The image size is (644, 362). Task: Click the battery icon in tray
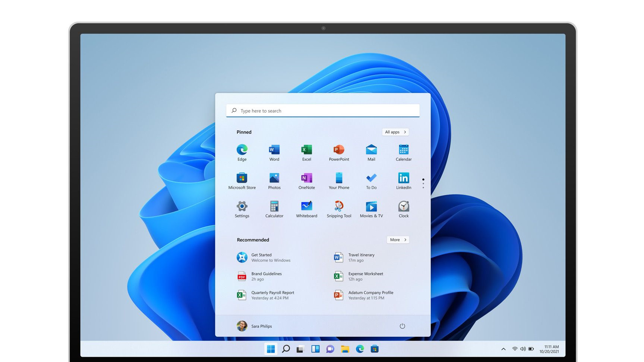[531, 349]
